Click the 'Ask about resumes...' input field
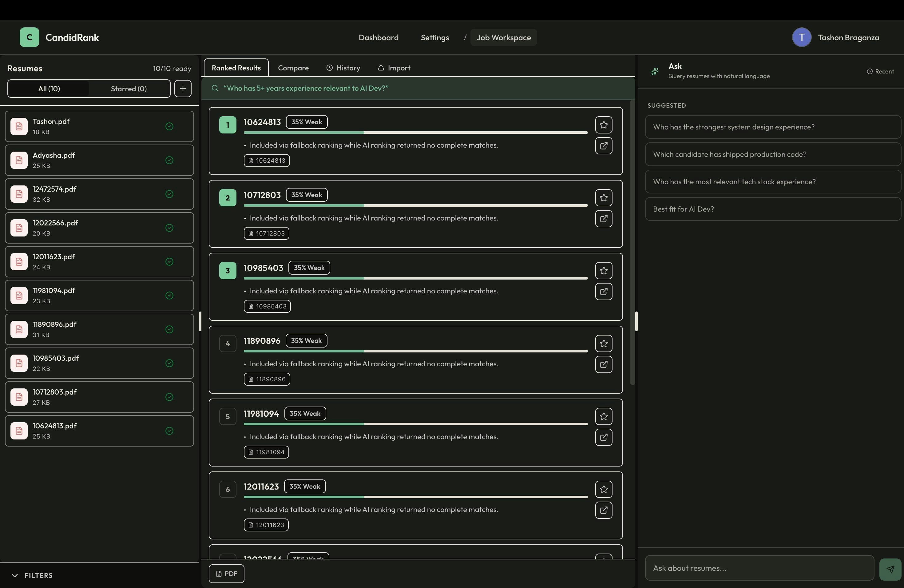The width and height of the screenshot is (904, 588). pyautogui.click(x=759, y=568)
